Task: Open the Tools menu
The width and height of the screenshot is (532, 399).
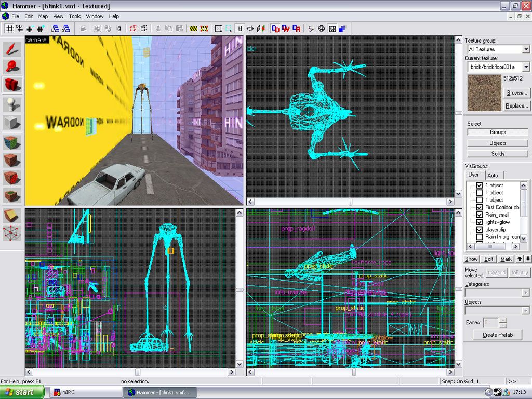Action: click(75, 16)
